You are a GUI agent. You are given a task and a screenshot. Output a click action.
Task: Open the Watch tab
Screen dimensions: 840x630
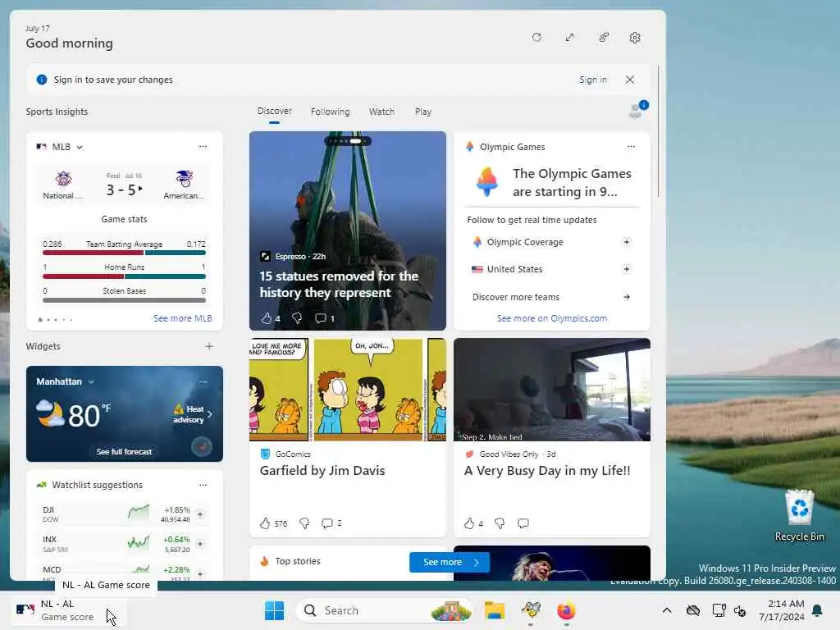click(381, 112)
